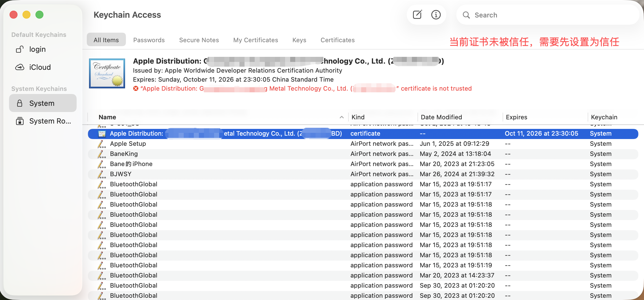
Task: Switch to the My Certificates tab
Action: click(x=255, y=40)
